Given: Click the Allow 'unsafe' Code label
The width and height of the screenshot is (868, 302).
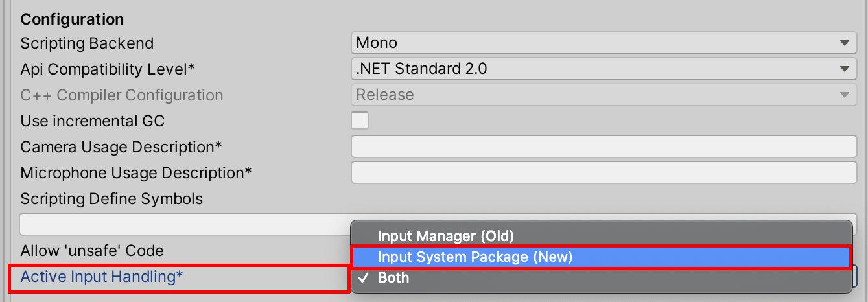Looking at the screenshot, I should [92, 250].
